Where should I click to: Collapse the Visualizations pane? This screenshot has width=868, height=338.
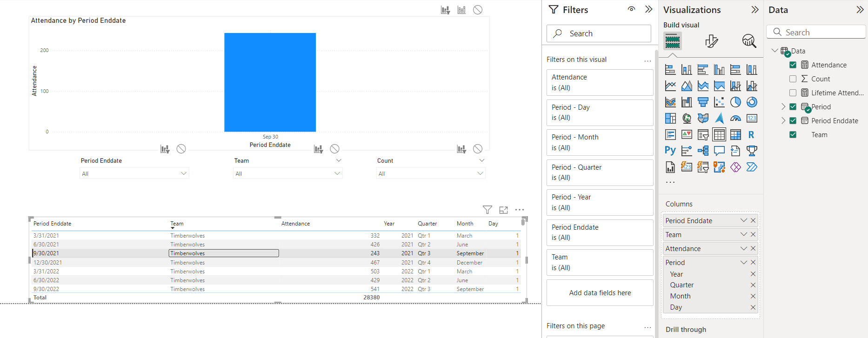(754, 10)
